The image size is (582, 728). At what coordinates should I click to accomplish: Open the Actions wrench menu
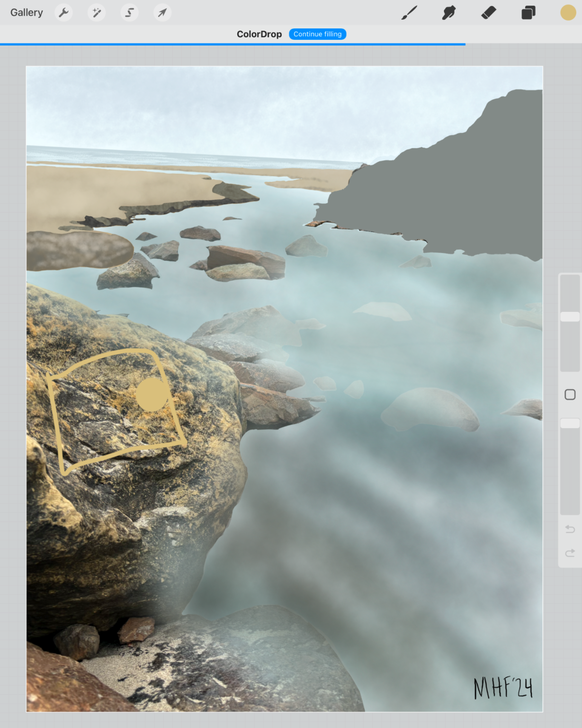coord(63,12)
